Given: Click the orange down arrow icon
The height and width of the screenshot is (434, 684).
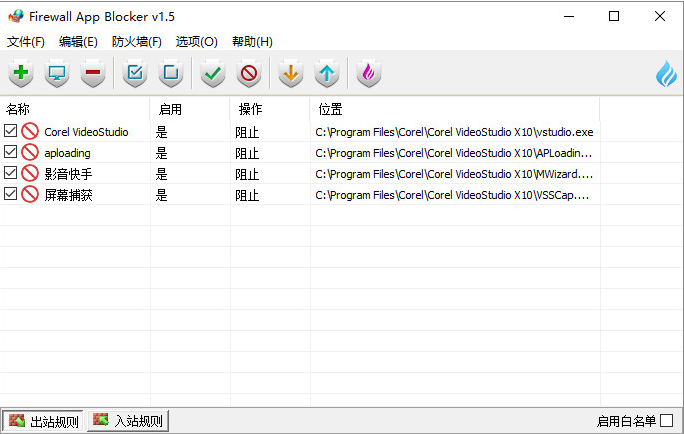Looking at the screenshot, I should (x=290, y=73).
